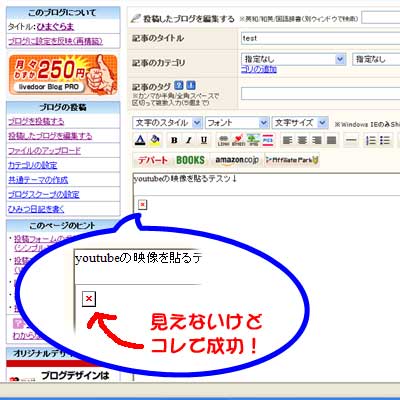This screenshot has height=400, width=400.
Task: Click the livedoor Blog PRO 250円 banner
Action: [63, 75]
